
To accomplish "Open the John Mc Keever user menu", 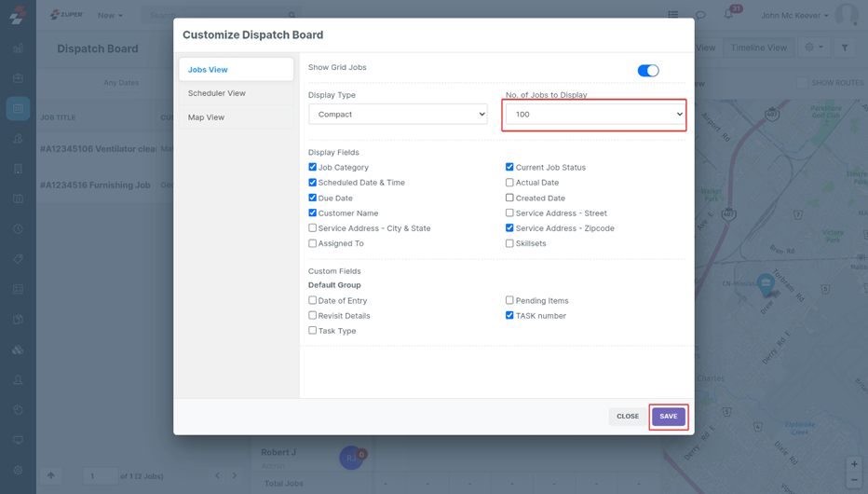I will click(x=793, y=15).
